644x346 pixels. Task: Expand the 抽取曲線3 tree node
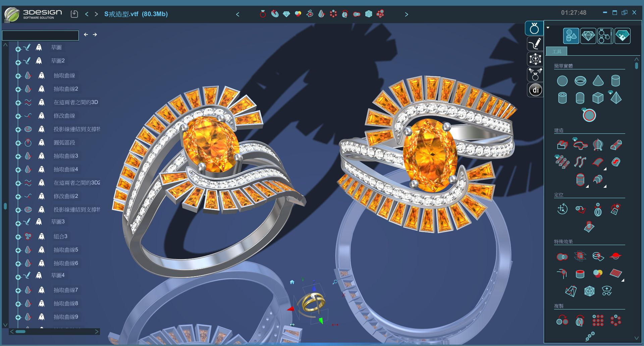tap(18, 156)
